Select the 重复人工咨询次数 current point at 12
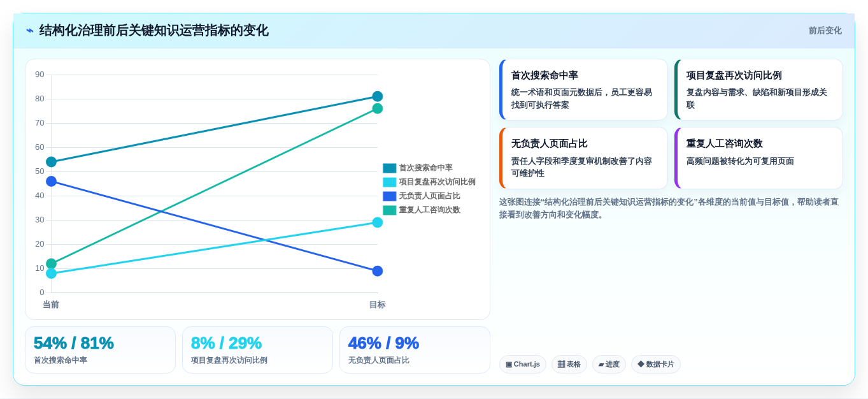Screen dimensions: 868x399 [x=51, y=264]
